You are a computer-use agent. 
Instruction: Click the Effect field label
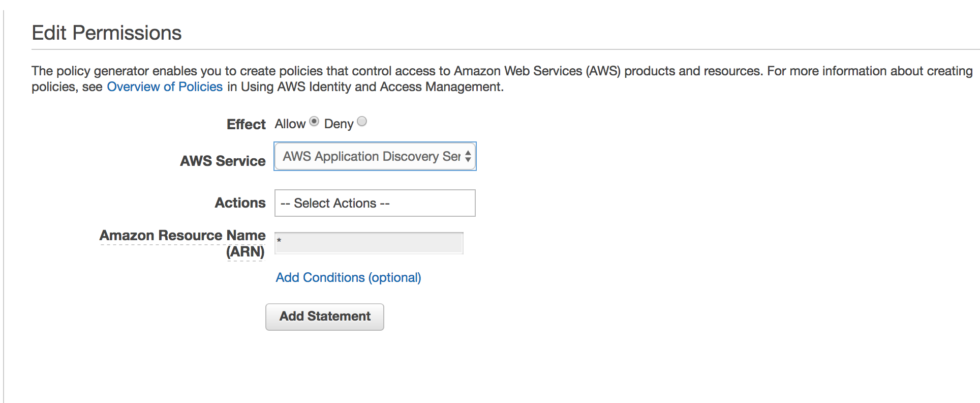[x=246, y=124]
